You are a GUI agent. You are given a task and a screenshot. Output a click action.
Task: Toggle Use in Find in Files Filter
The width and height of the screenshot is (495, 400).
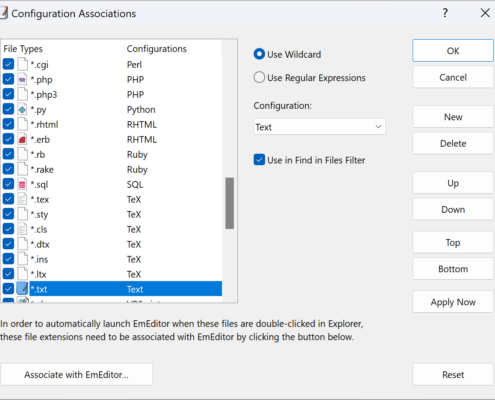click(259, 160)
